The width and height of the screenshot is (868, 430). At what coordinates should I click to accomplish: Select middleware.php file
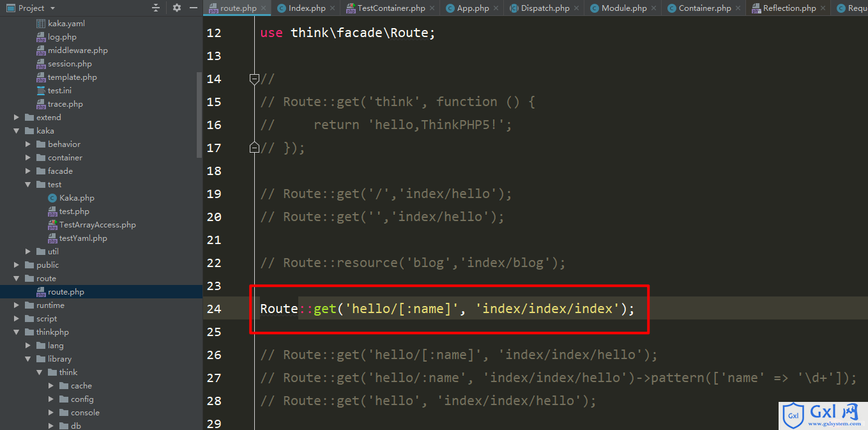tap(78, 50)
